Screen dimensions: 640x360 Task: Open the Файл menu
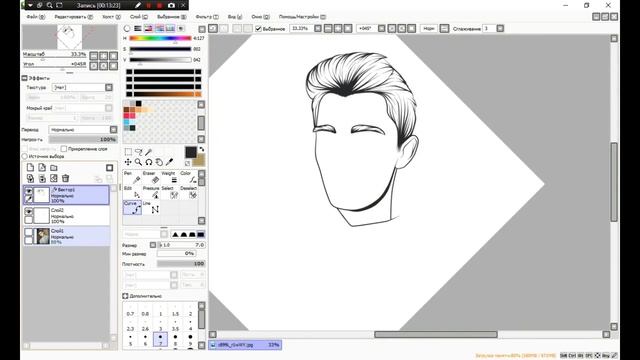[36, 17]
